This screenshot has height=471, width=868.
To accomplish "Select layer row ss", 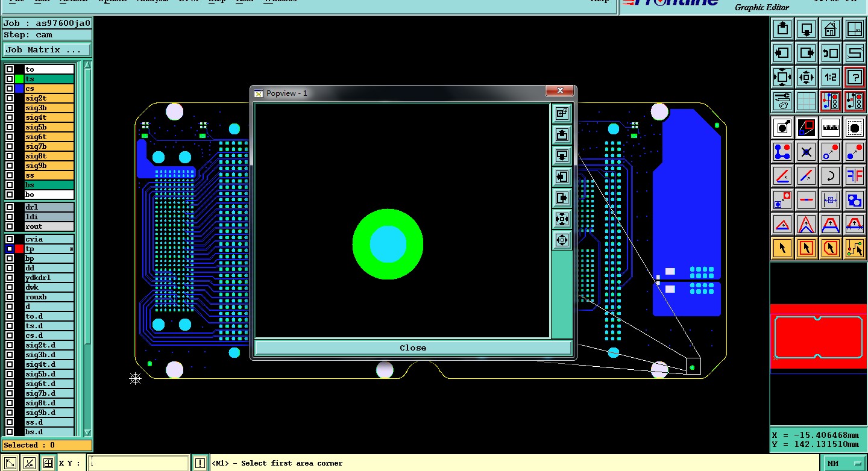I will tap(49, 175).
